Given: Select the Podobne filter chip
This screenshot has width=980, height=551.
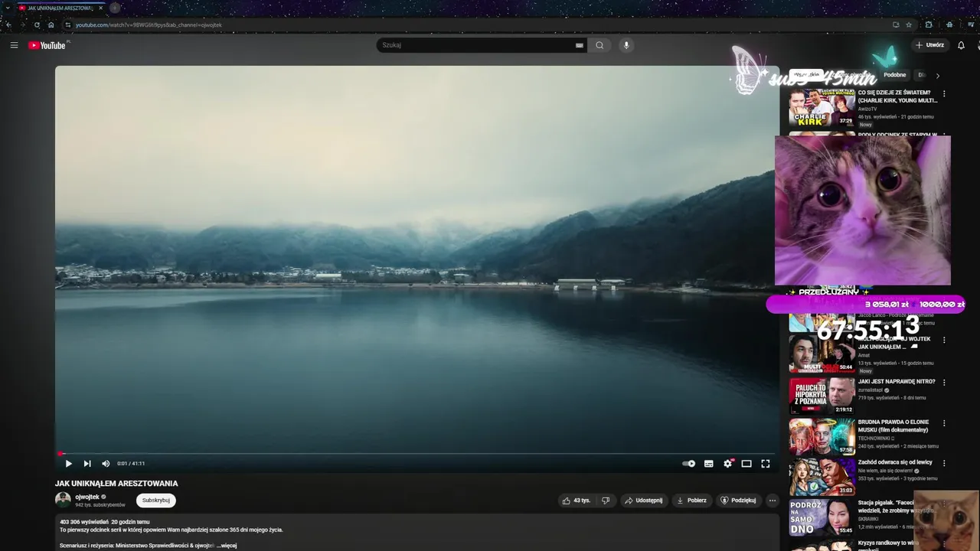Looking at the screenshot, I should tap(894, 75).
